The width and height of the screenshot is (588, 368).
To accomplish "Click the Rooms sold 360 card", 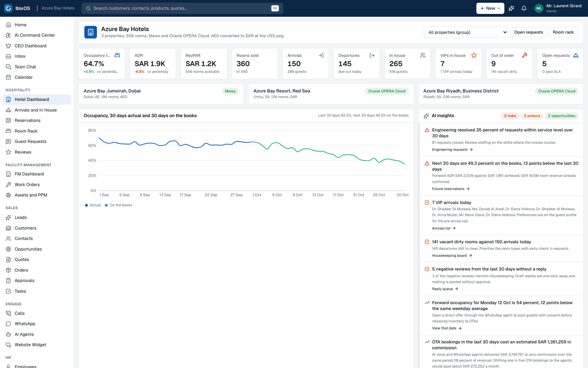I will coord(254,63).
